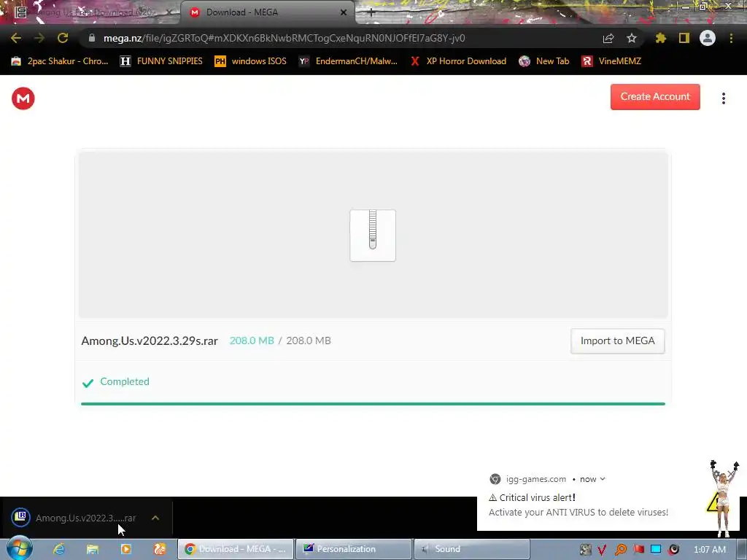Image resolution: width=747 pixels, height=560 pixels.
Task: Click the green Completed checkmark icon
Action: click(88, 383)
